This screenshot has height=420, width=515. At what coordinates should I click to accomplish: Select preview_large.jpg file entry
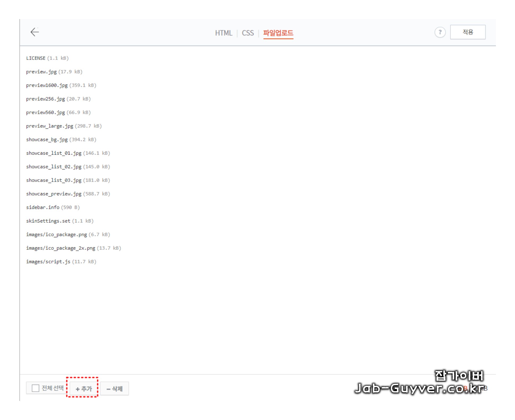(x=50, y=126)
